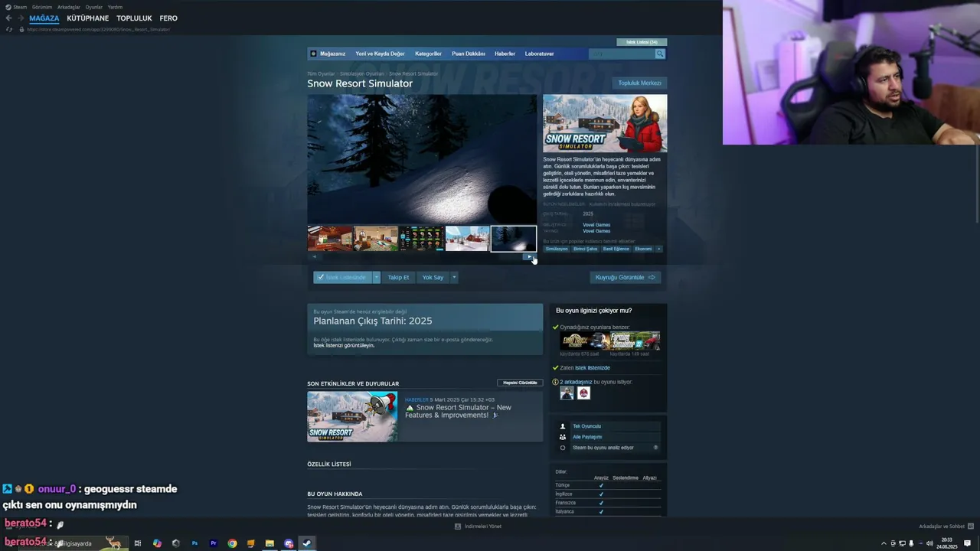Click the screenshot strip left arrow

pyautogui.click(x=314, y=257)
